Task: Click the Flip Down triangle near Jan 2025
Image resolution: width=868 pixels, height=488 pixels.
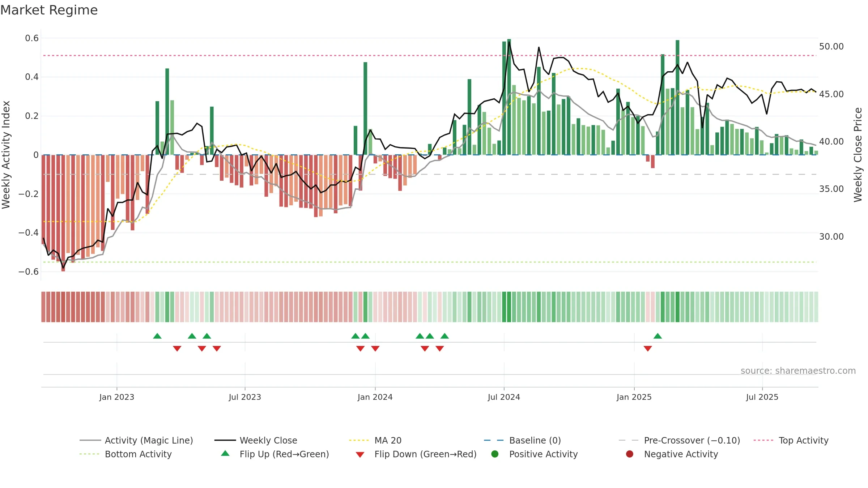Action: click(x=648, y=348)
